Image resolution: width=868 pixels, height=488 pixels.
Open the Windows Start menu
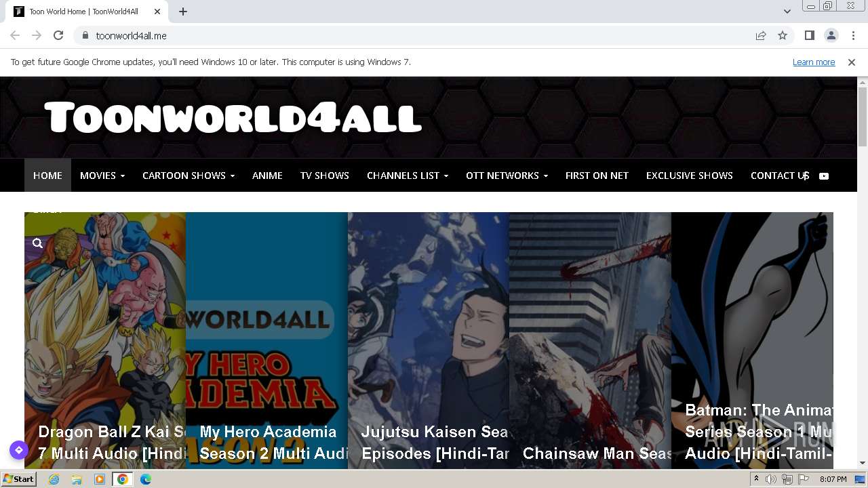coord(18,479)
